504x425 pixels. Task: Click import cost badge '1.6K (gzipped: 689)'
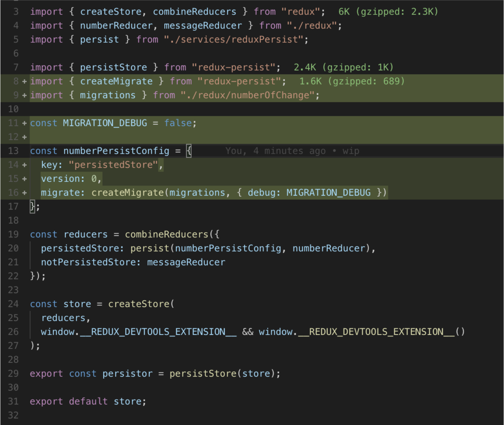point(352,81)
